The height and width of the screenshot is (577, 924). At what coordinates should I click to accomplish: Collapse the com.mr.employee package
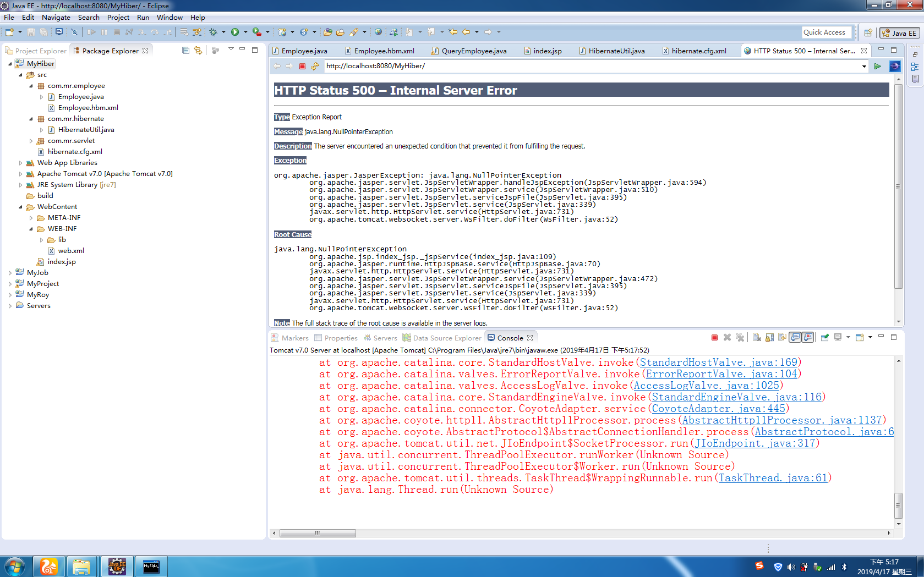(31, 86)
